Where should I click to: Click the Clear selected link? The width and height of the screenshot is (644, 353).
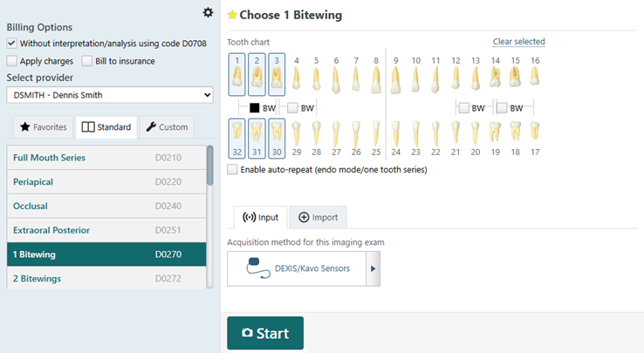518,42
